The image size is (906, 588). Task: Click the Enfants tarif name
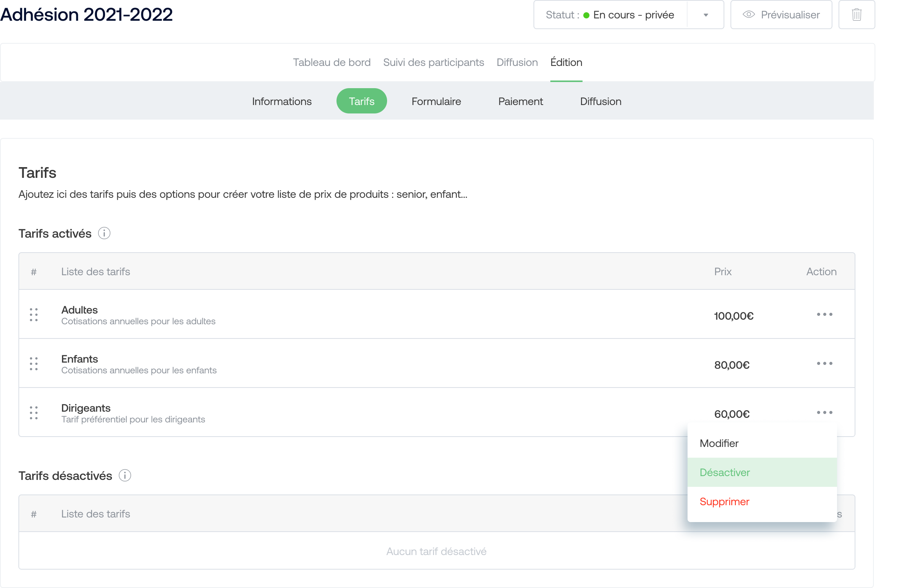(79, 359)
